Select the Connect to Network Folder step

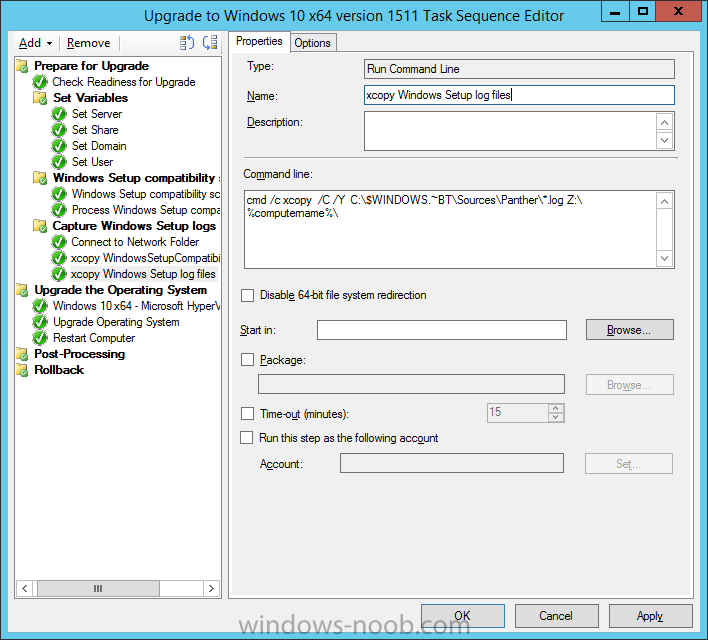click(x=135, y=242)
